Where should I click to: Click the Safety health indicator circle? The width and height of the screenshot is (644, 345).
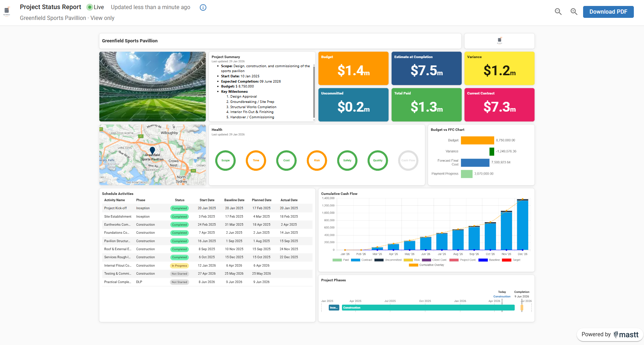pyautogui.click(x=347, y=161)
